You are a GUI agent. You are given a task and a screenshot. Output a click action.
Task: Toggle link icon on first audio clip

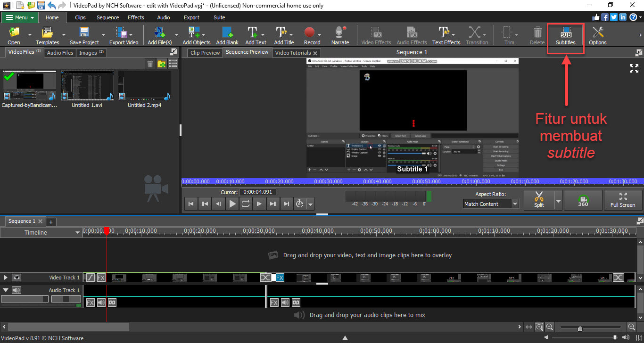(112, 302)
